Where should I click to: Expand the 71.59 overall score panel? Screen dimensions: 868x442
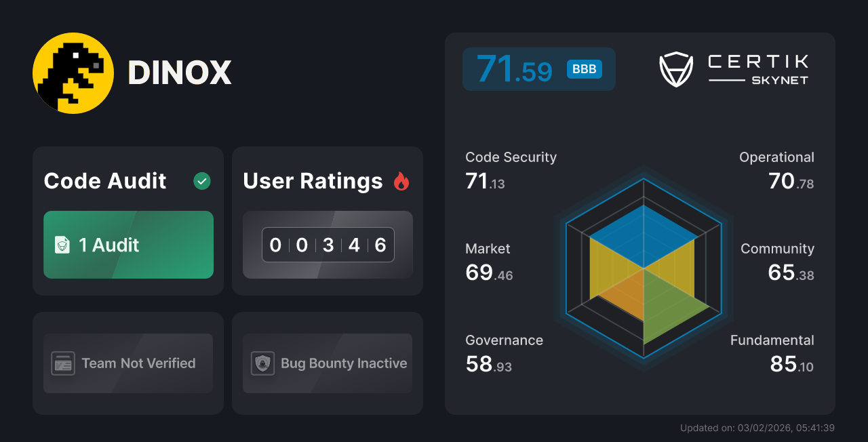(x=538, y=68)
